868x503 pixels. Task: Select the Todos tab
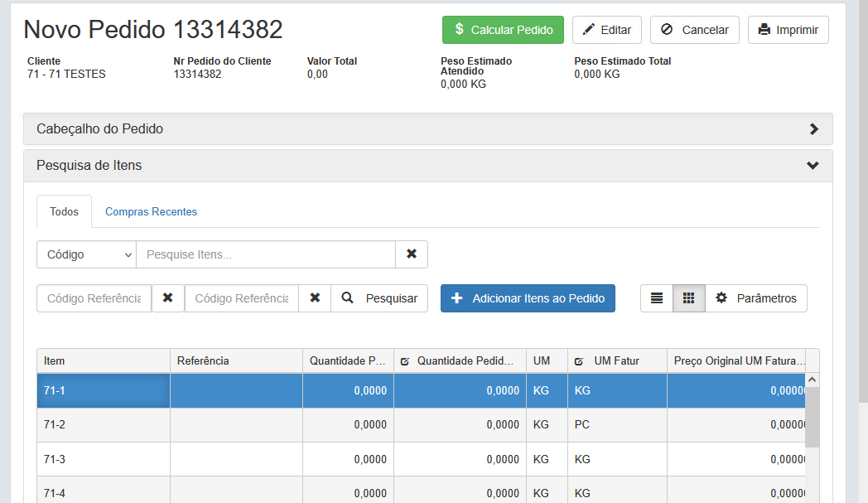pyautogui.click(x=64, y=211)
